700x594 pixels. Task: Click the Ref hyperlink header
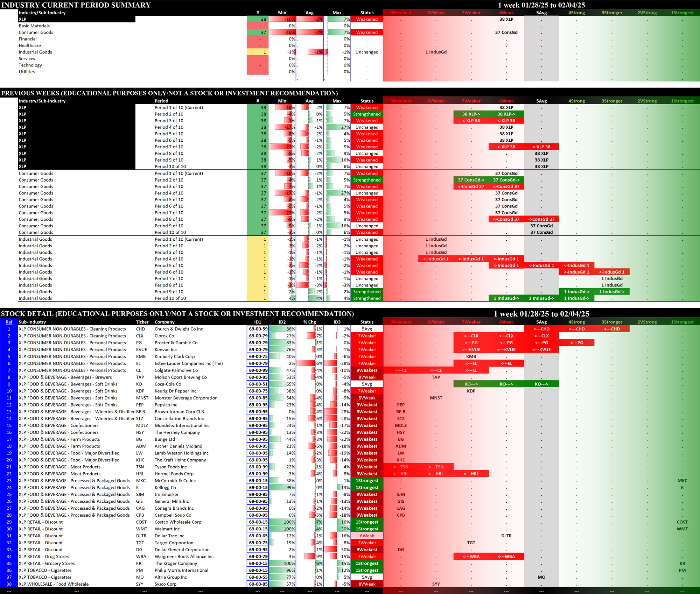[x=9, y=322]
